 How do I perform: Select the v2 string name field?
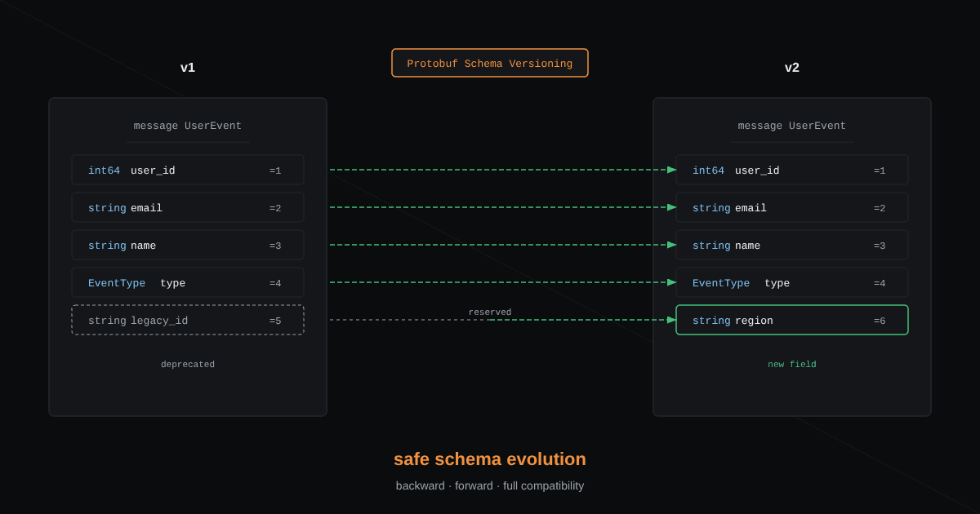coord(792,245)
